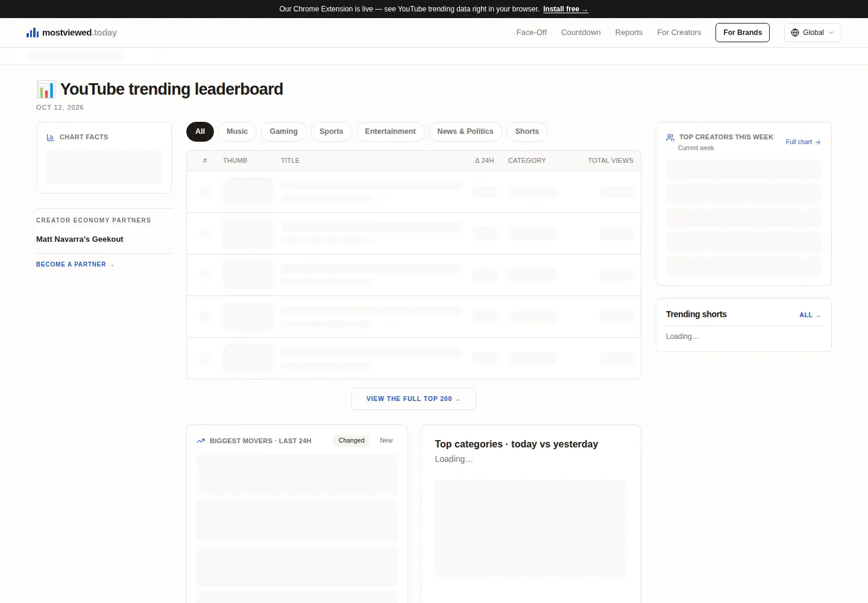The height and width of the screenshot is (603, 868).
Task: Go to the Reports page
Action: (x=629, y=33)
